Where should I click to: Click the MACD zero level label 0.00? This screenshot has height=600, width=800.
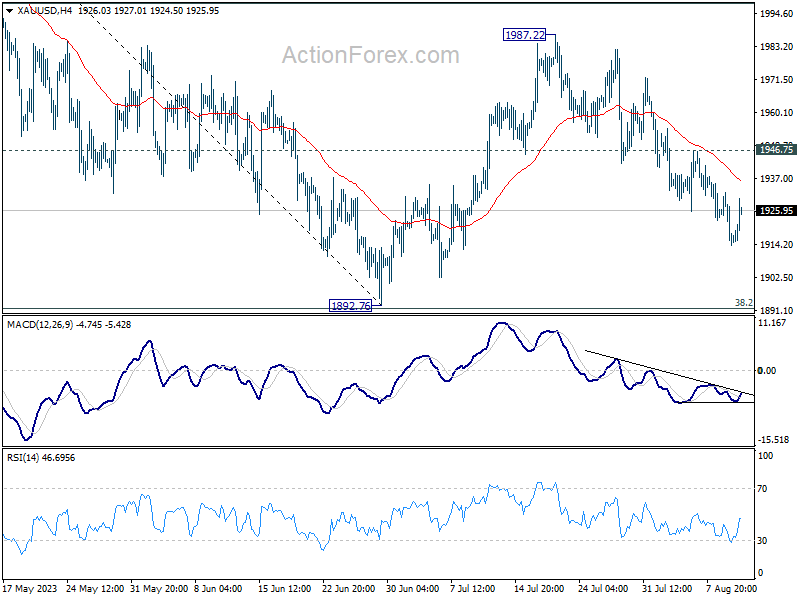pyautogui.click(x=767, y=370)
